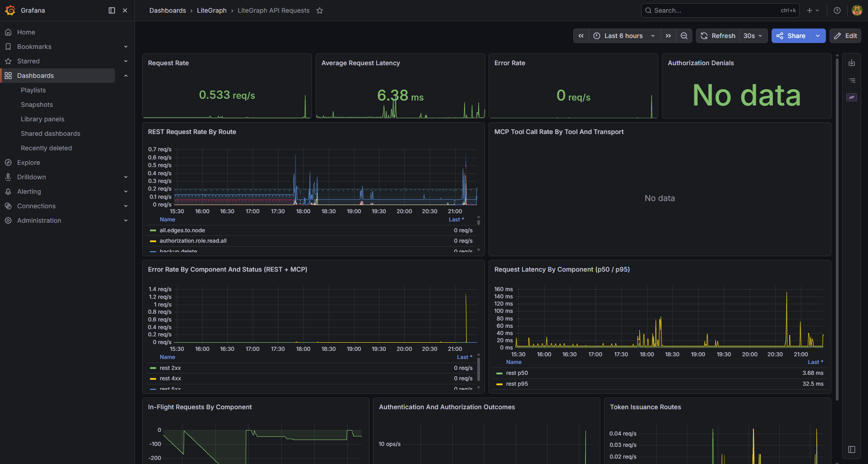Go to Home in sidebar

(x=26, y=32)
